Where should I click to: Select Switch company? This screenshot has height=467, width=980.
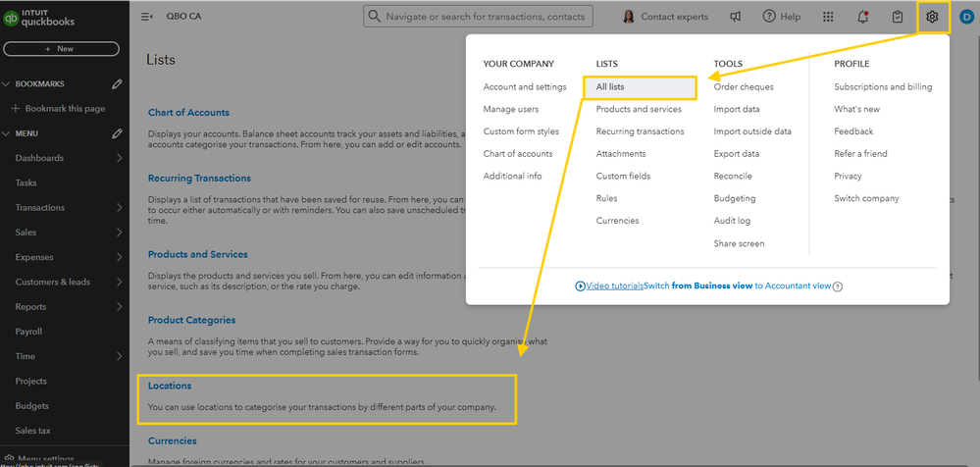(x=866, y=198)
